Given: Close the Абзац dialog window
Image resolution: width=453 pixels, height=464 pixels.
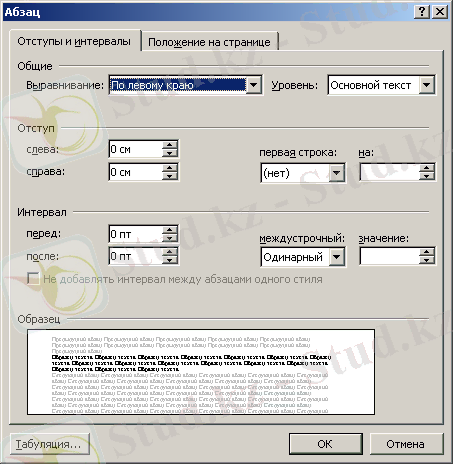Looking at the screenshot, I should (x=440, y=12).
